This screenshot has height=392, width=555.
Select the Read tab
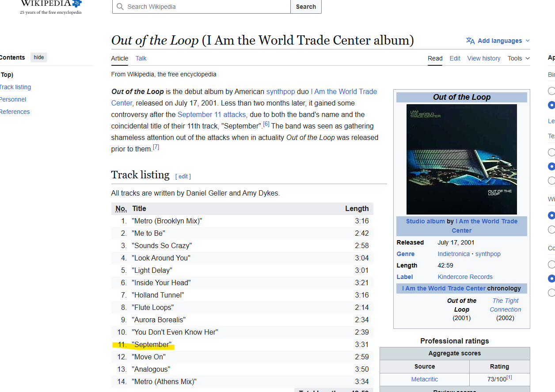click(x=435, y=58)
